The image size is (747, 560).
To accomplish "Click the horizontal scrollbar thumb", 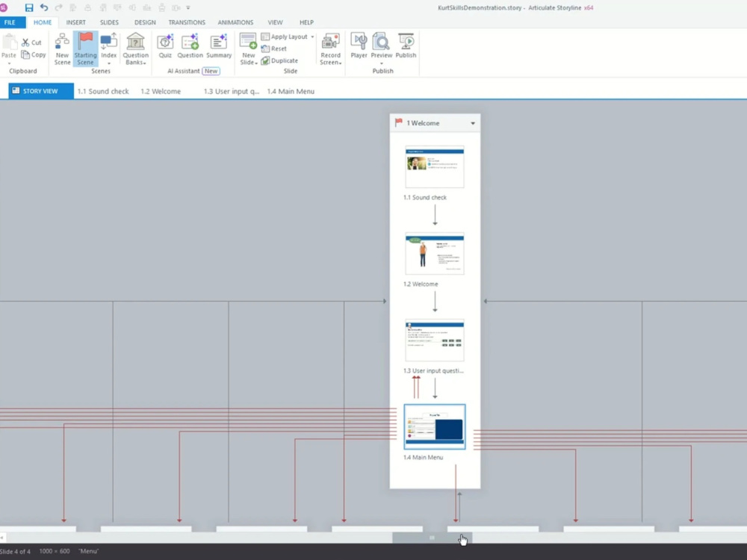I will pos(432,538).
